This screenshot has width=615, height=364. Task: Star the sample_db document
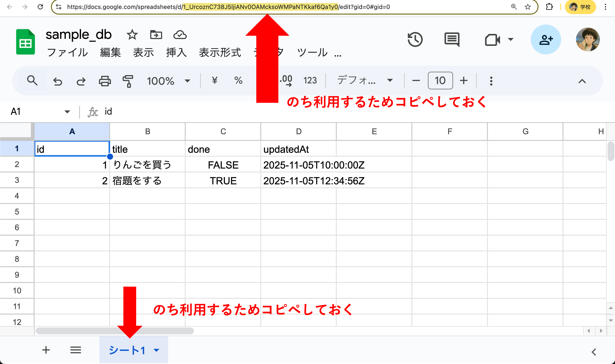[x=132, y=35]
